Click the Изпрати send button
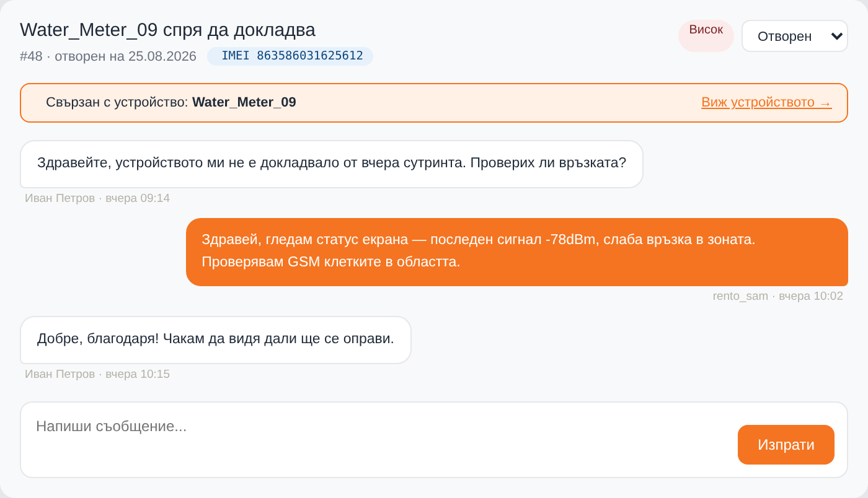Screen dimensions: 868x498 tap(786, 445)
